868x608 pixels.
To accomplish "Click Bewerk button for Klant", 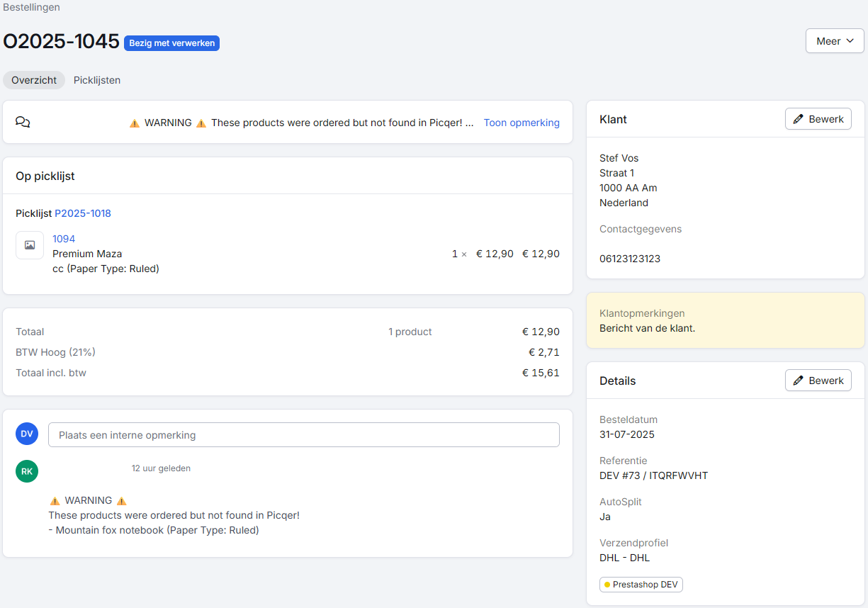I will tap(818, 119).
